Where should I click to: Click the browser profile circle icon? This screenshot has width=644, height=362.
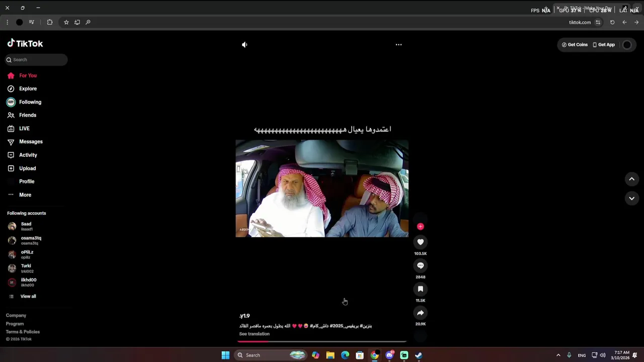19,22
